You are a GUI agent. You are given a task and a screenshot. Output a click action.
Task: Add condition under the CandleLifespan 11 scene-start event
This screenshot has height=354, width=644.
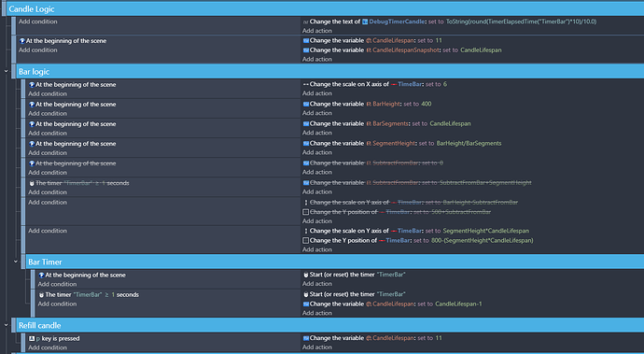point(37,50)
